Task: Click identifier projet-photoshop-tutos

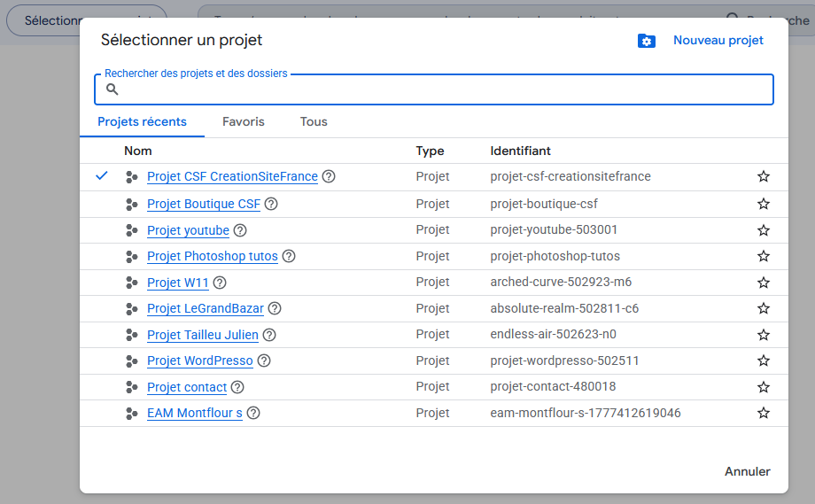Action: (555, 256)
